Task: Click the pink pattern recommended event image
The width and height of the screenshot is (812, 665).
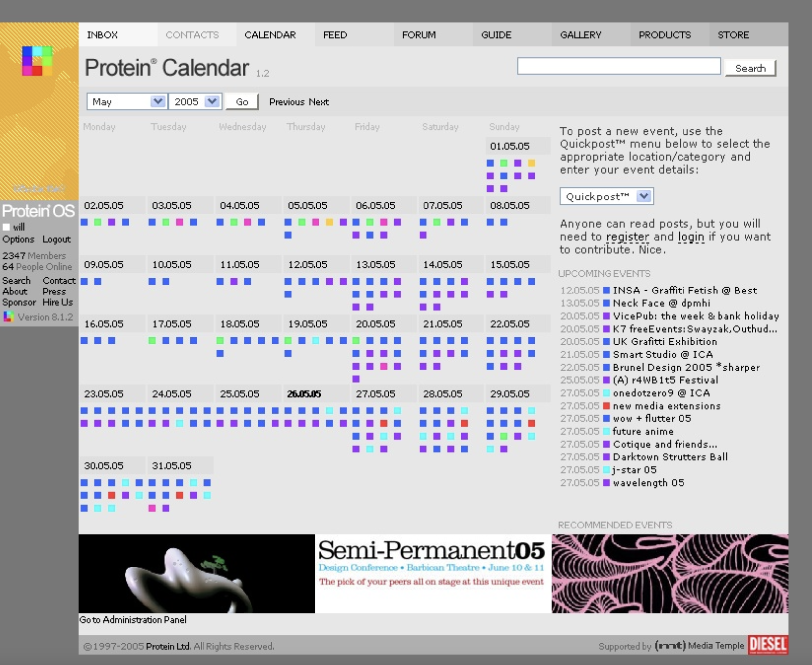Action: click(x=670, y=573)
